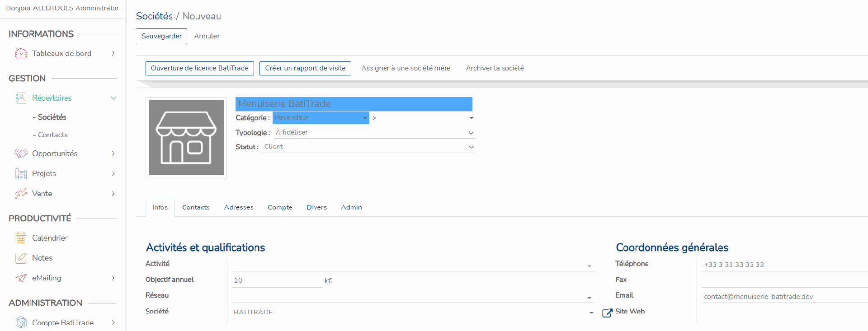Expand the eMailing menu chevron
The image size is (868, 331).
tap(113, 278)
